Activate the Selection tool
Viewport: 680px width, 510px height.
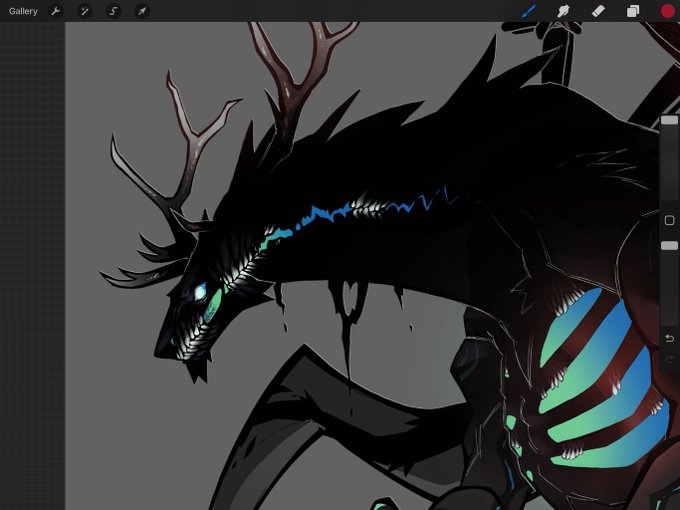pos(113,11)
